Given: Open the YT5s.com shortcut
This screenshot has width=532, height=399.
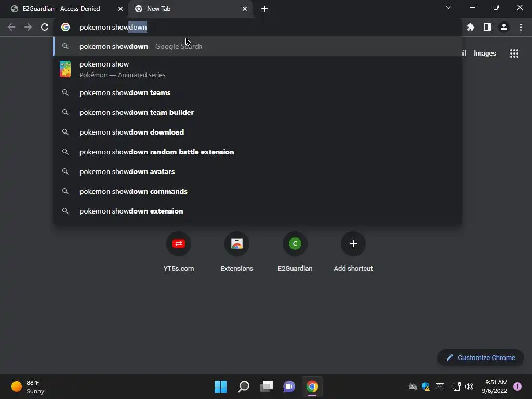Looking at the screenshot, I should (x=179, y=252).
